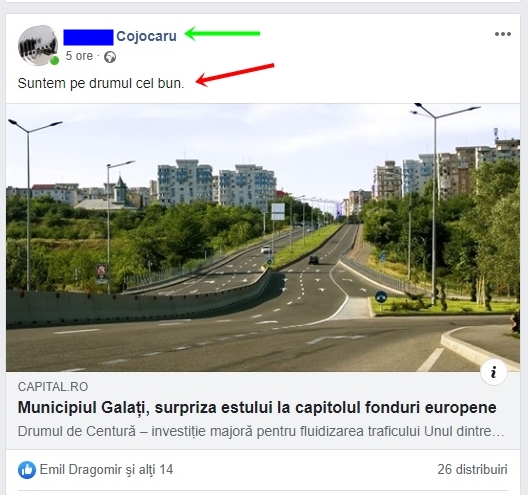Image resolution: width=528 pixels, height=495 pixels.
Task: Click the green online status dot
Action: click(54, 61)
